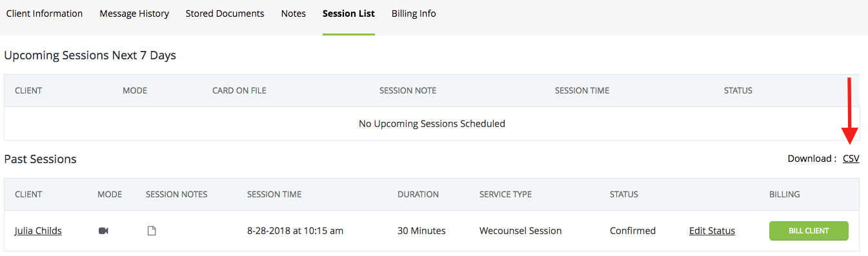
Task: Click the Session Note header in Upcoming Sessions
Action: click(408, 90)
